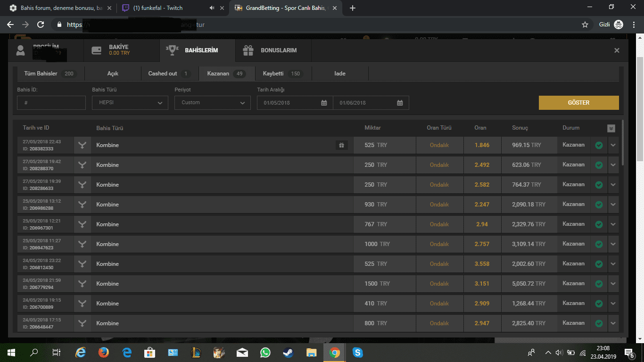
Task: Open Windows Start menu
Action: [11, 353]
